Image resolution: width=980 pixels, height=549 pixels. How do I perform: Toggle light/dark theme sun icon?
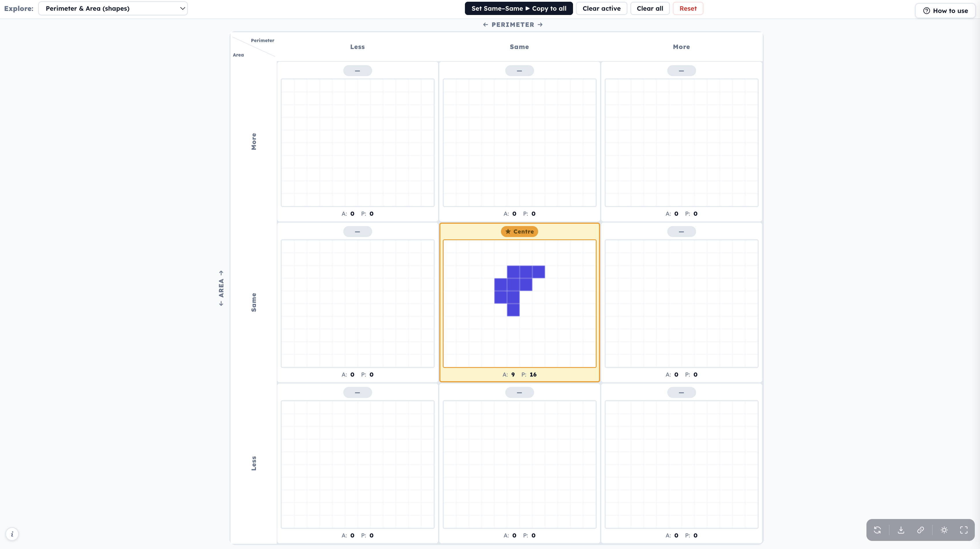944,530
